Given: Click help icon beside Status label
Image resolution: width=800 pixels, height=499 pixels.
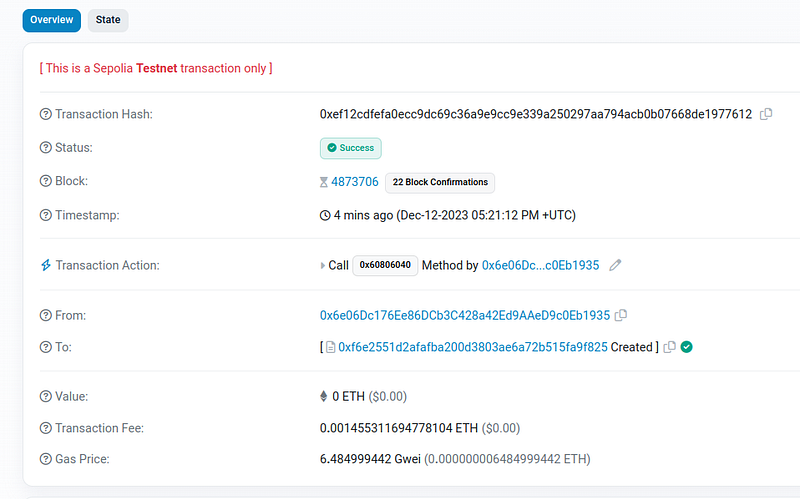Looking at the screenshot, I should pyautogui.click(x=46, y=147).
